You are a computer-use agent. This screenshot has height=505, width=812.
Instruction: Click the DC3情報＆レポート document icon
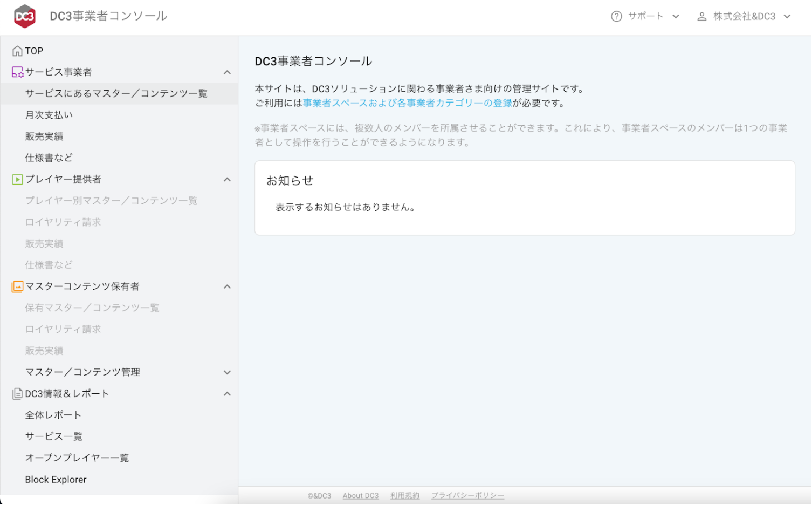17,394
